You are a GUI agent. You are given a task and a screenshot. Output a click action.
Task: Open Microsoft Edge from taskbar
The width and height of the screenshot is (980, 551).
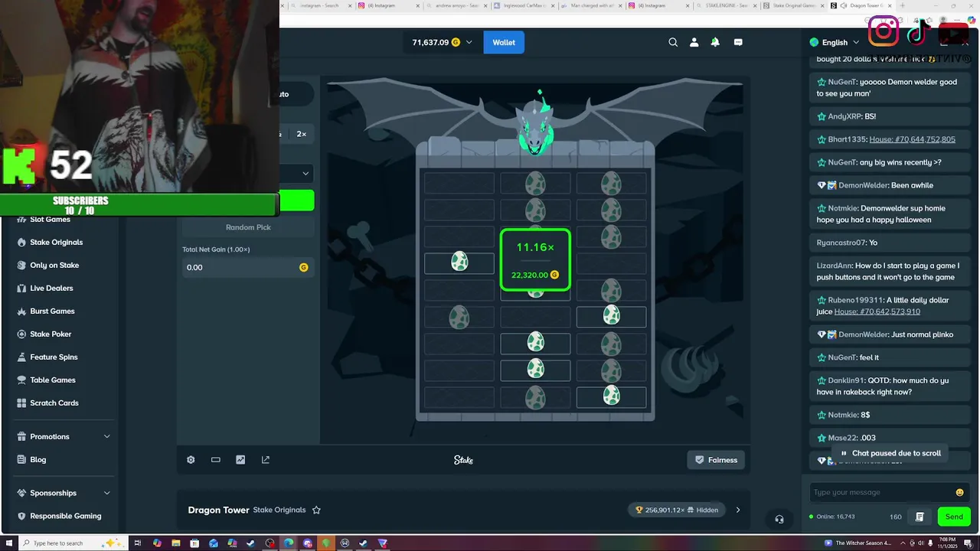tap(289, 543)
